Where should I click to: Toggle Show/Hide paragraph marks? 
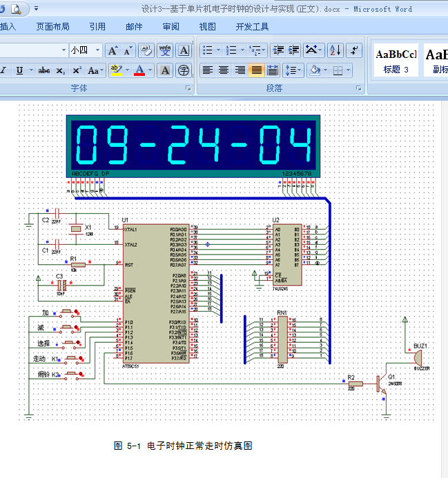click(x=354, y=50)
